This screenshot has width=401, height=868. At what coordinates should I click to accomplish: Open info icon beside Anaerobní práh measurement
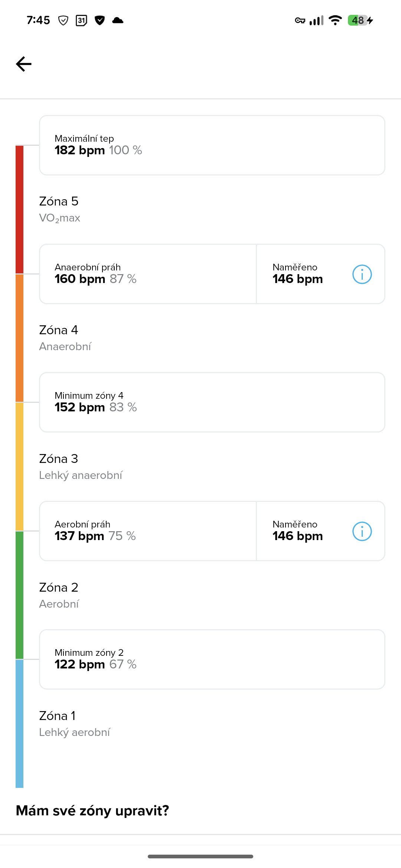coord(362,274)
